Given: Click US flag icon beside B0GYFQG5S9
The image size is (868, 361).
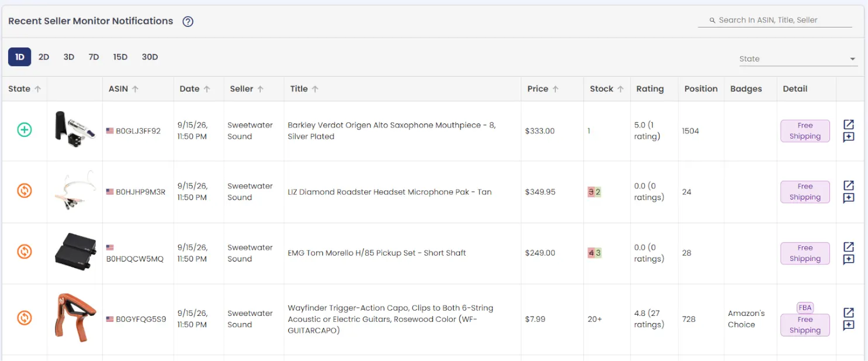Looking at the screenshot, I should 110,319.
